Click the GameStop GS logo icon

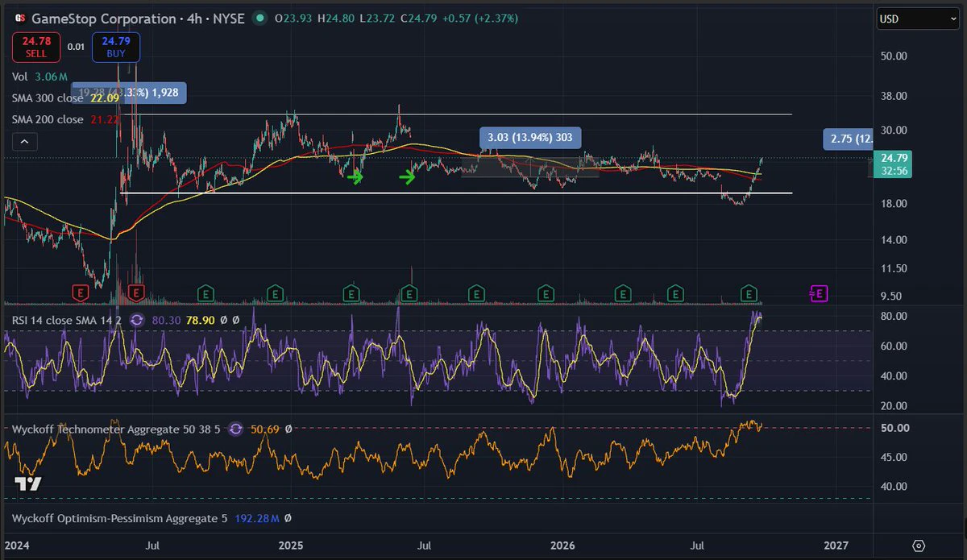(19, 18)
